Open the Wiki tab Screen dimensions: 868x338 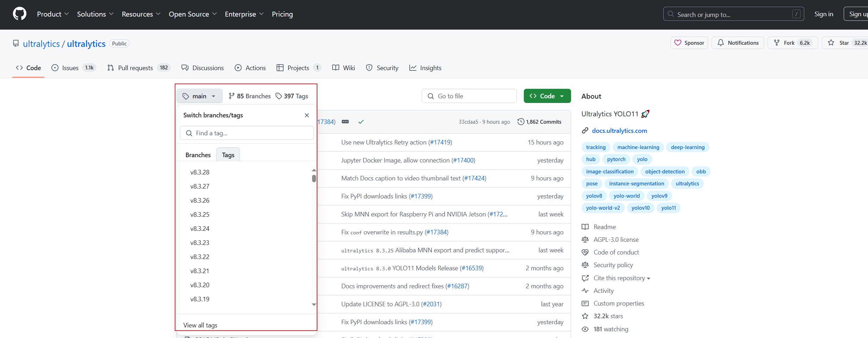pyautogui.click(x=343, y=68)
